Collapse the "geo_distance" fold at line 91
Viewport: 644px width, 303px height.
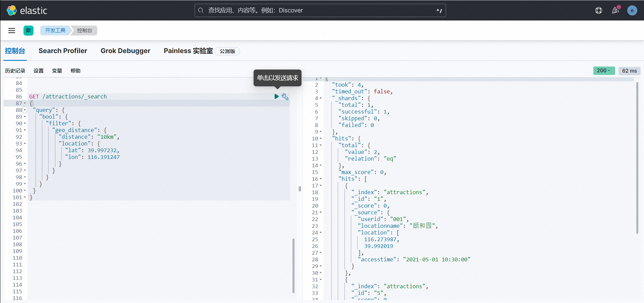25,130
